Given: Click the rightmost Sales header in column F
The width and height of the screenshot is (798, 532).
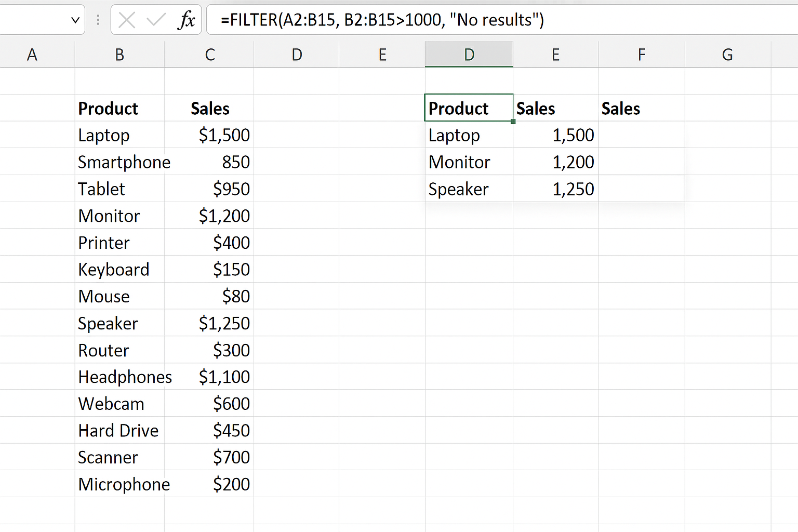Looking at the screenshot, I should (620, 109).
